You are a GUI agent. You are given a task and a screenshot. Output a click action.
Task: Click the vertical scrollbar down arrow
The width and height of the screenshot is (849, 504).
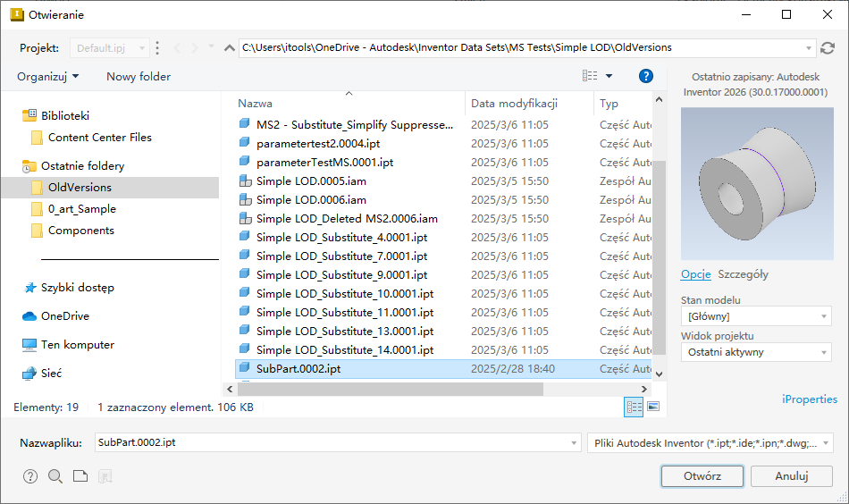pyautogui.click(x=659, y=374)
